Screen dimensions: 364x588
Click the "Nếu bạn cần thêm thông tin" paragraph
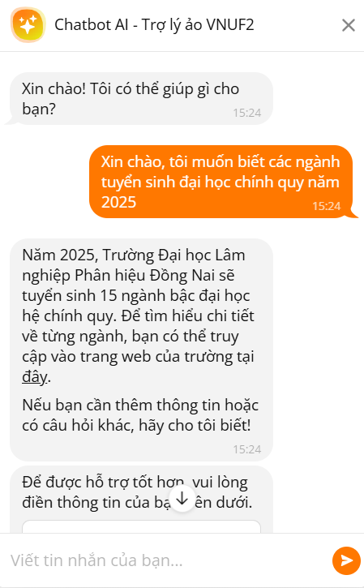(x=140, y=415)
